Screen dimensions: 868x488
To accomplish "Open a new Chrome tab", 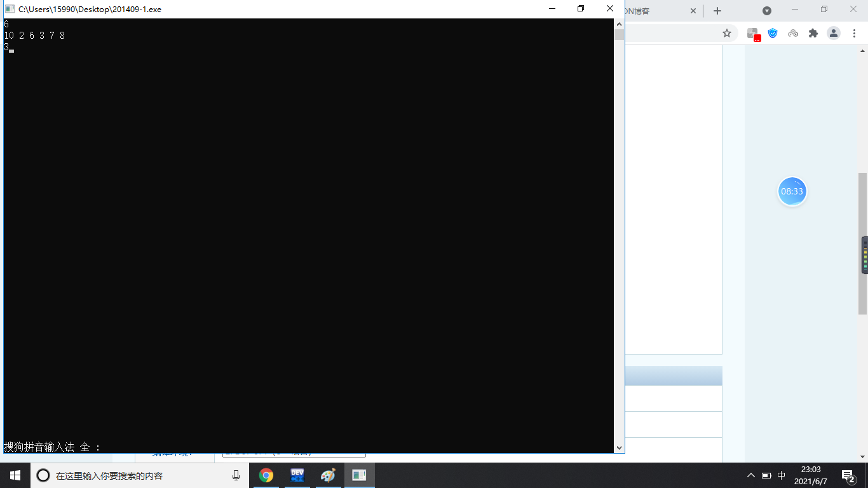I will tap(717, 11).
